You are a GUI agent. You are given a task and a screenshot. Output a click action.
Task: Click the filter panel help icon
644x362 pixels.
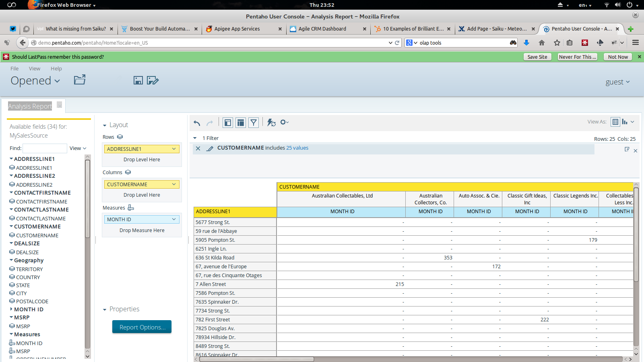pos(627,149)
